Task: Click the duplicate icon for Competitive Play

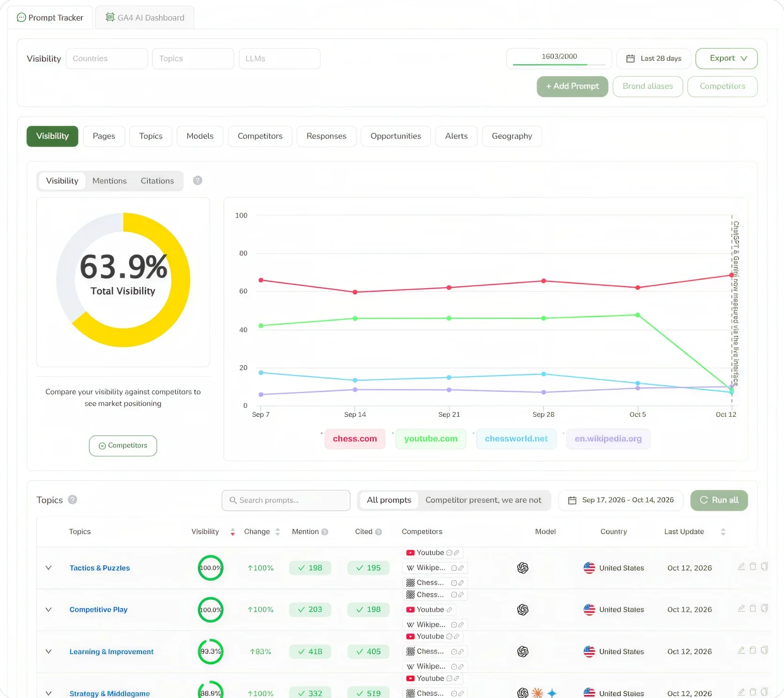Action: point(764,608)
